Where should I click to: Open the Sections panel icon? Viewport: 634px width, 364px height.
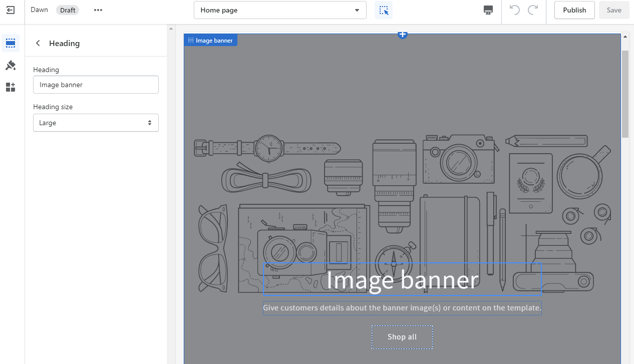(x=11, y=44)
